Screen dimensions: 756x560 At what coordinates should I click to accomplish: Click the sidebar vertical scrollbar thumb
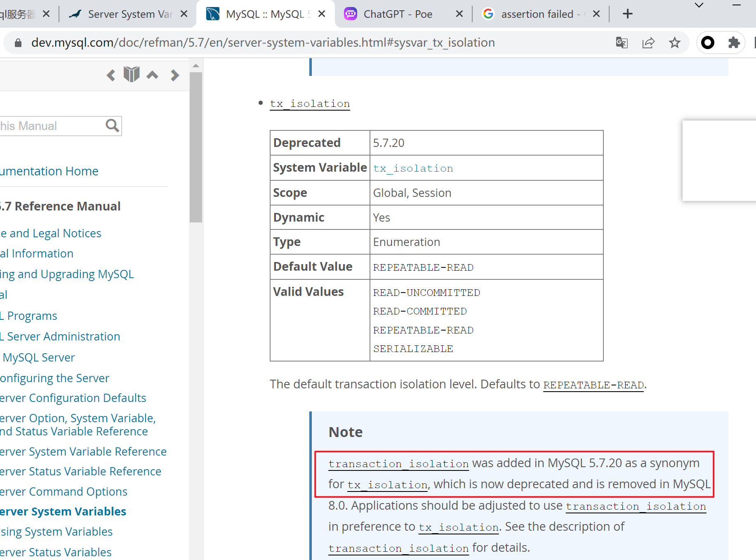pos(196,146)
